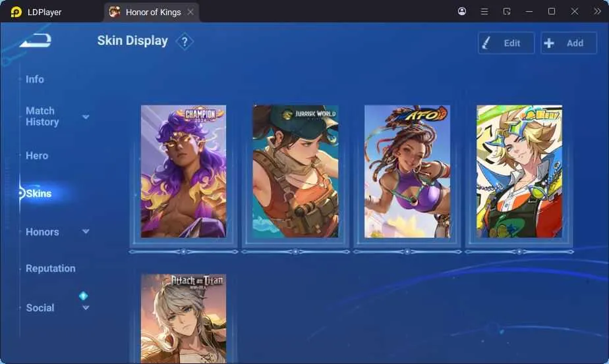Maximize the LDPlayer window
This screenshot has width=609, height=364.
[x=552, y=11]
